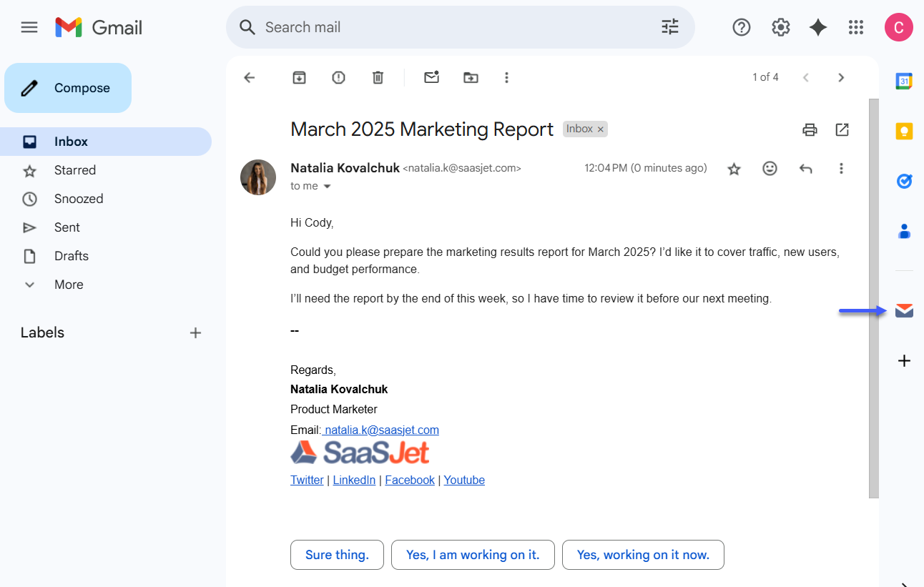Star the message from Natalia
Viewport: 924px width, 587px height.
(x=734, y=169)
